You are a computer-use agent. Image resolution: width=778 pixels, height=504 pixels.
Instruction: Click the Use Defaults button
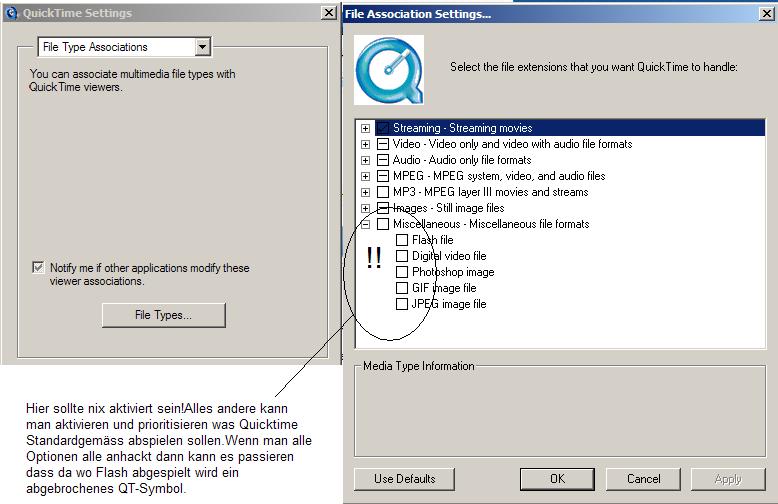404,479
